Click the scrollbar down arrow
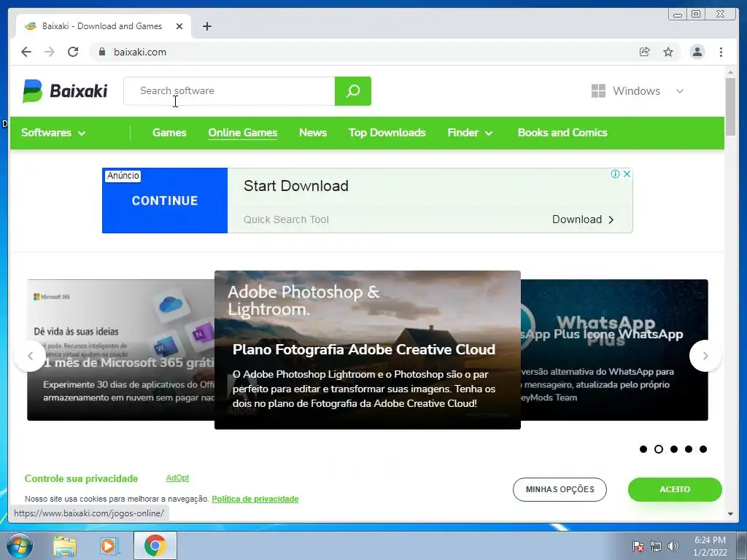The image size is (747, 560). (729, 514)
